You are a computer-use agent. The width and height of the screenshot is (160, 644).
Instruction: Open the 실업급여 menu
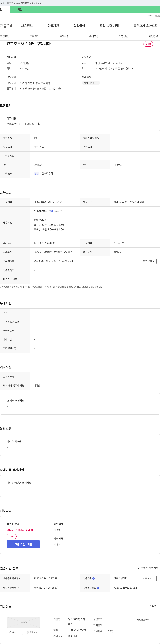[79, 26]
